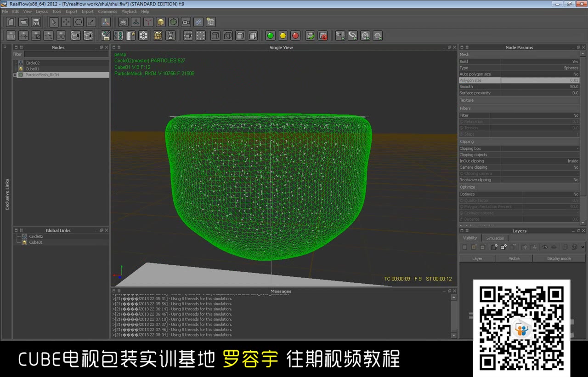Click the Open project folder icon
Image resolution: width=588 pixels, height=377 pixels.
click(23, 22)
